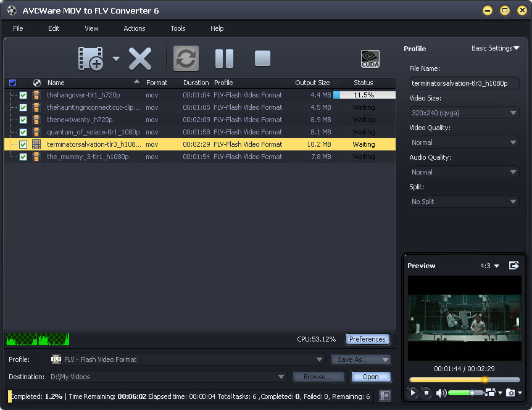Sort list by Duration column header
Screen dimensions: 532x410
pos(196,83)
